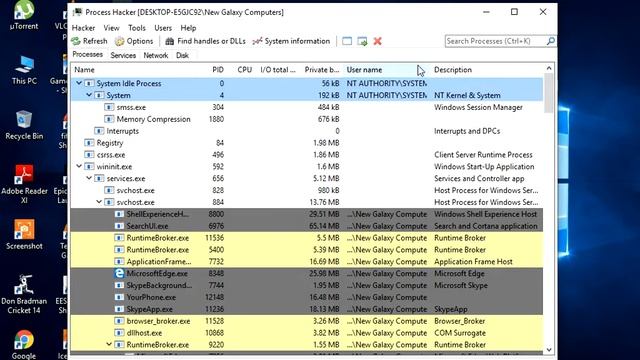
Task: Select the SkypeApp.exe process
Action: (307, 309)
